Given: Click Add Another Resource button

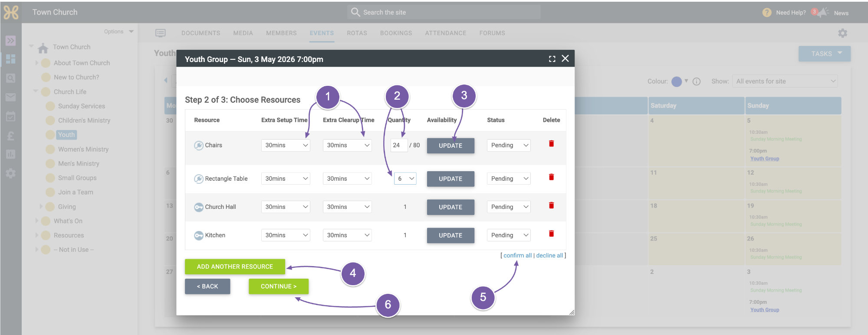Looking at the screenshot, I should point(235,267).
